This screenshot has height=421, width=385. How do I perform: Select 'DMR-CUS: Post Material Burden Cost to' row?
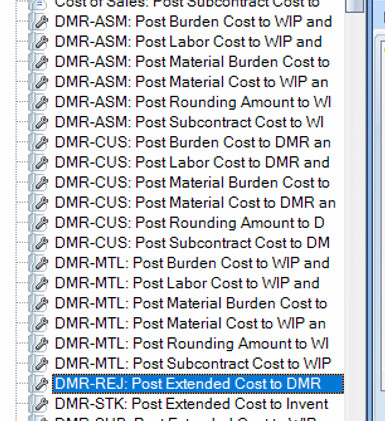(x=192, y=183)
